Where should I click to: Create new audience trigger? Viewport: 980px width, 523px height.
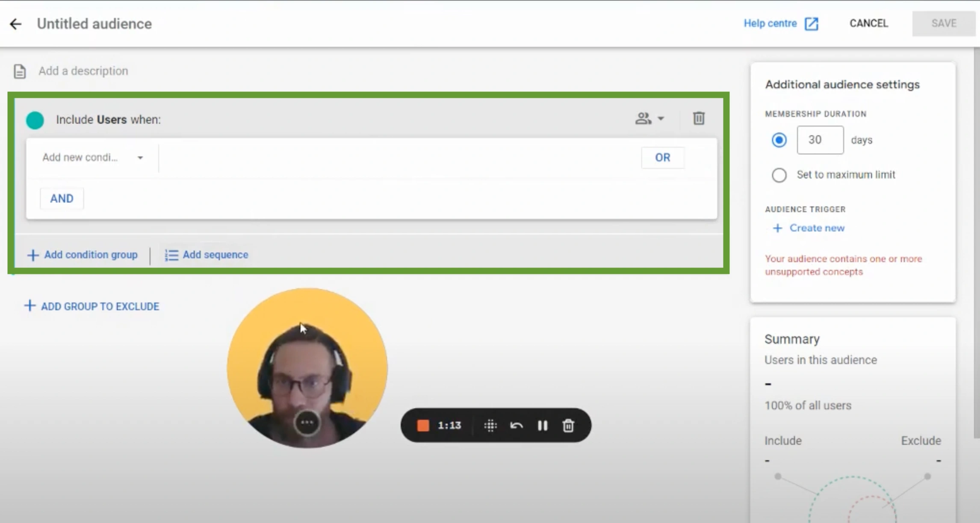[809, 228]
